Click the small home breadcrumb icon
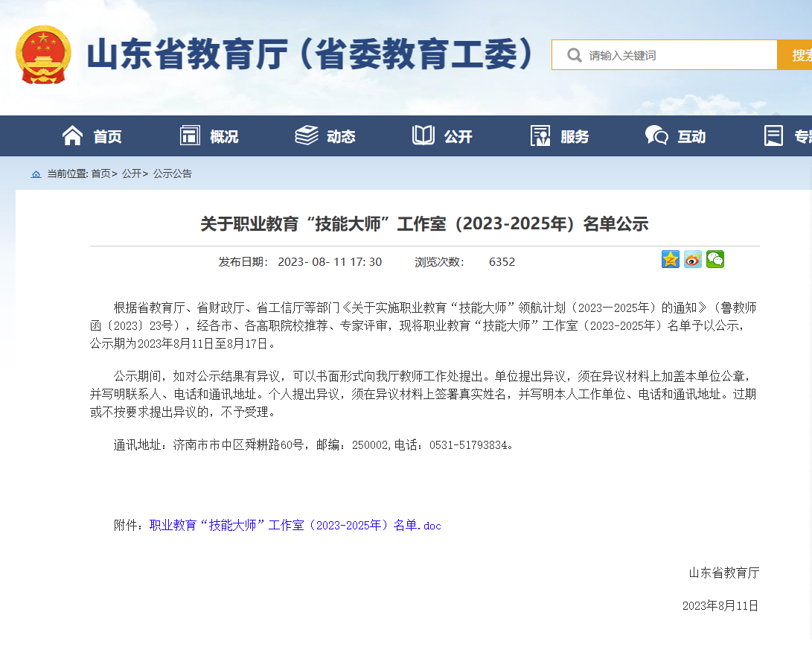The width and height of the screenshot is (812, 653). click(36, 174)
